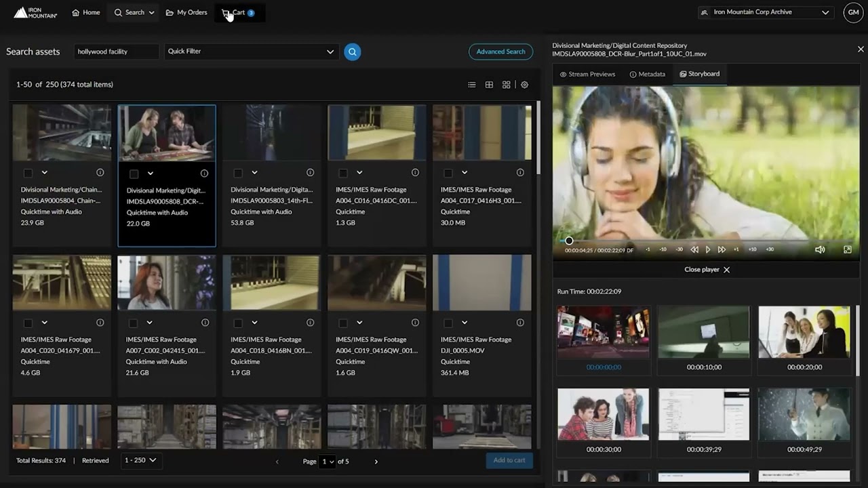Open the GM user avatar menu
Screen dimensions: 868x488
pos(852,12)
